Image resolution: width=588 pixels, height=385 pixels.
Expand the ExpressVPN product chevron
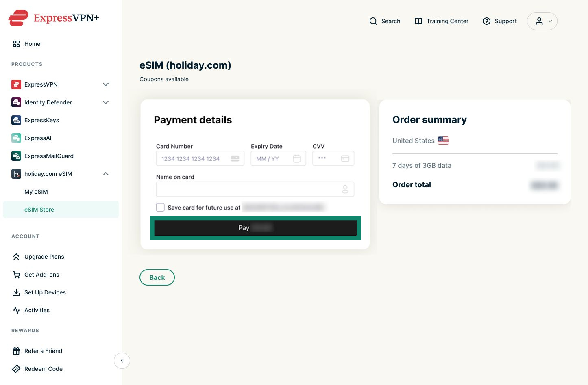tap(106, 84)
